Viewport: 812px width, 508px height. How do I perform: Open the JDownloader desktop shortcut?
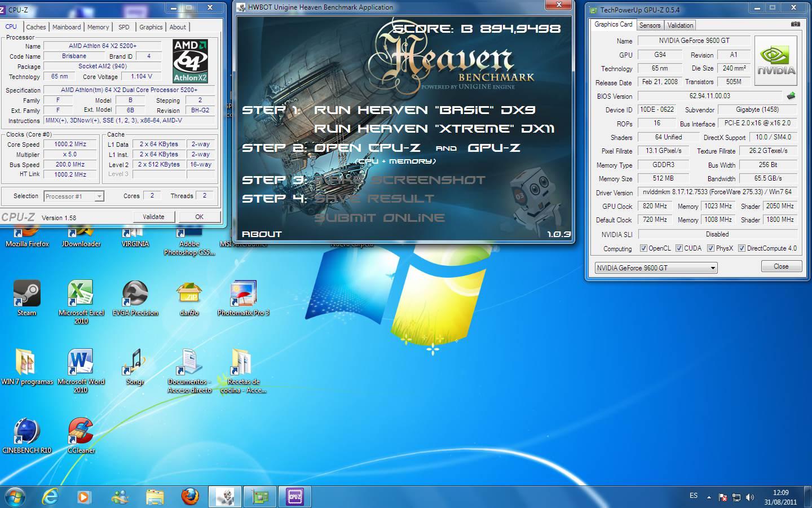pos(81,237)
